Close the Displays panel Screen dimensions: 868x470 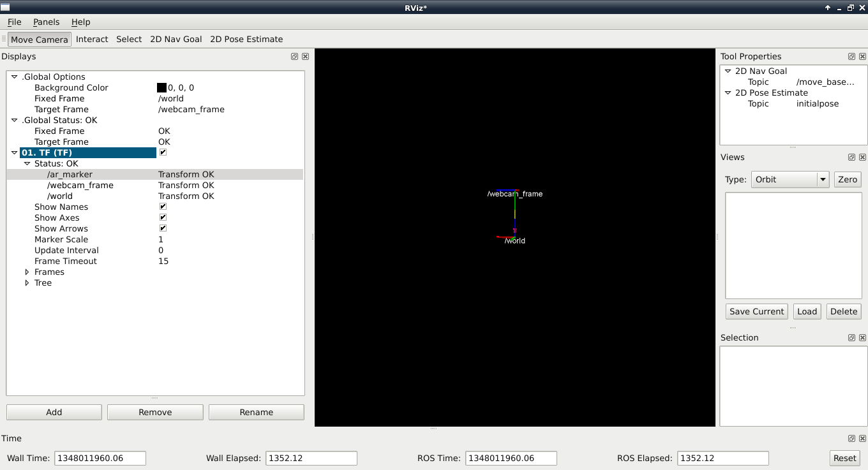(305, 57)
